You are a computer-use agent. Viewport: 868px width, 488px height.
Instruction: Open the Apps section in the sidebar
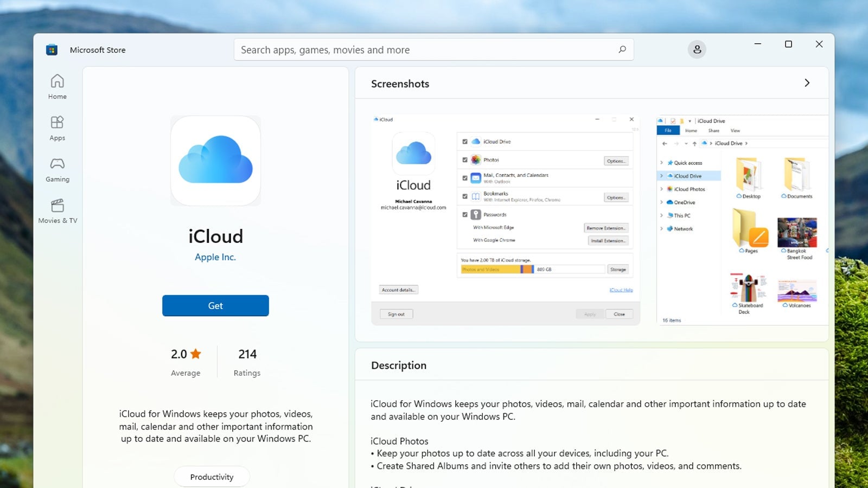(57, 128)
